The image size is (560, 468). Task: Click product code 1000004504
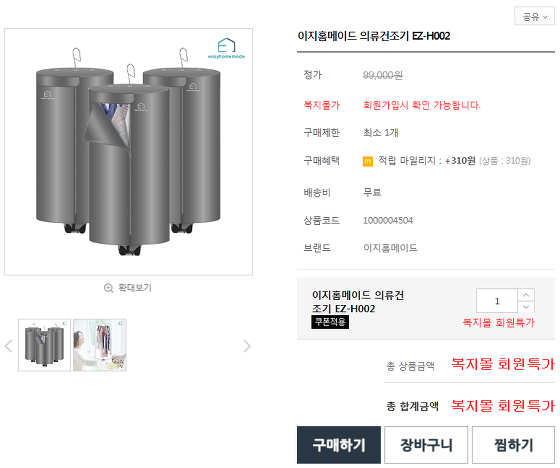[388, 220]
